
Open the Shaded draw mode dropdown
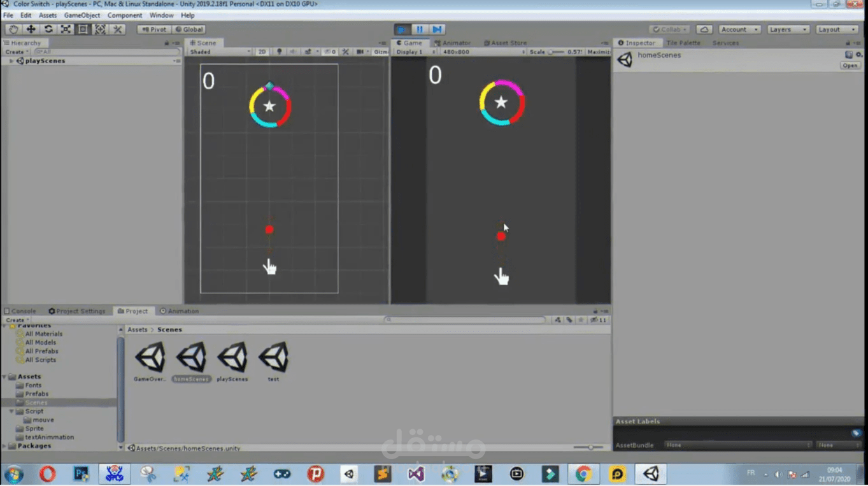click(220, 52)
